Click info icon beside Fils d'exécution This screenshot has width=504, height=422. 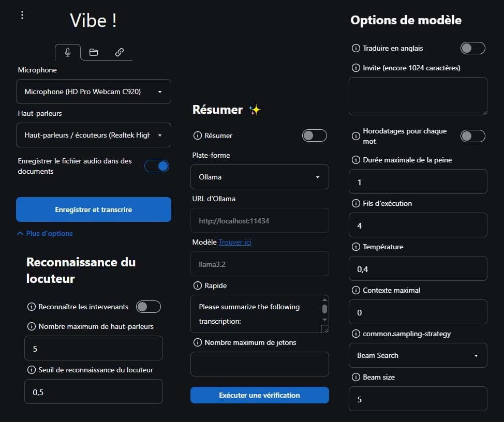(355, 203)
